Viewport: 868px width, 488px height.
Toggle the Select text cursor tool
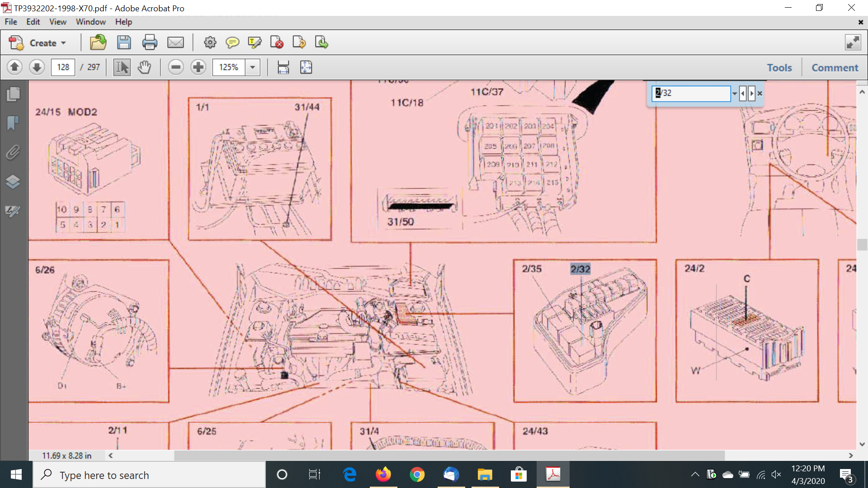[122, 67]
